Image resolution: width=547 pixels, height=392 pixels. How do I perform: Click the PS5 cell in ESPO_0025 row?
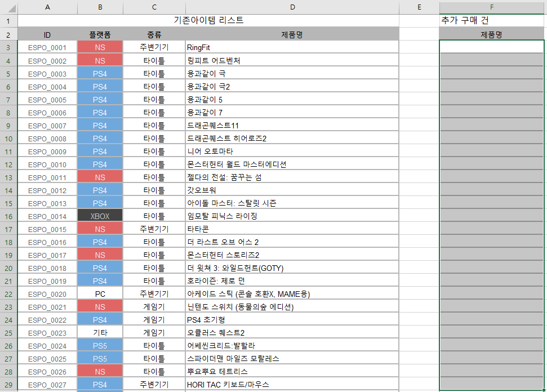100,359
